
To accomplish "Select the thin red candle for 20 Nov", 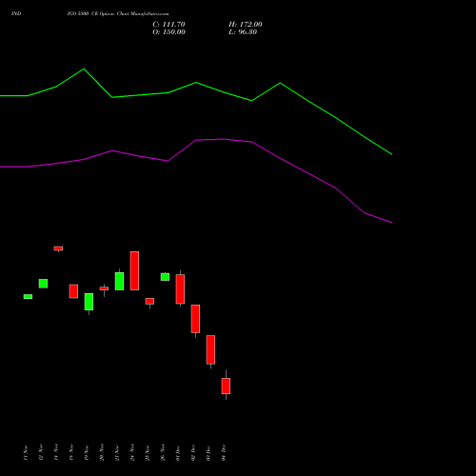I will pos(104,288).
